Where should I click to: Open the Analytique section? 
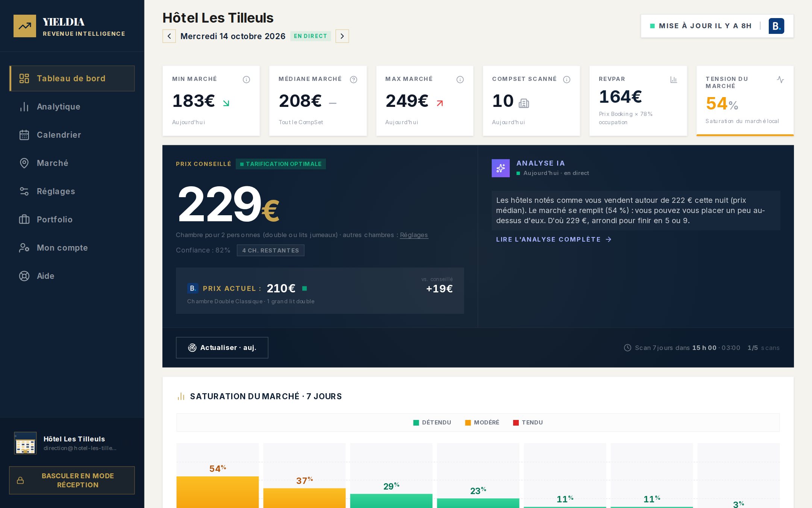click(x=72, y=106)
